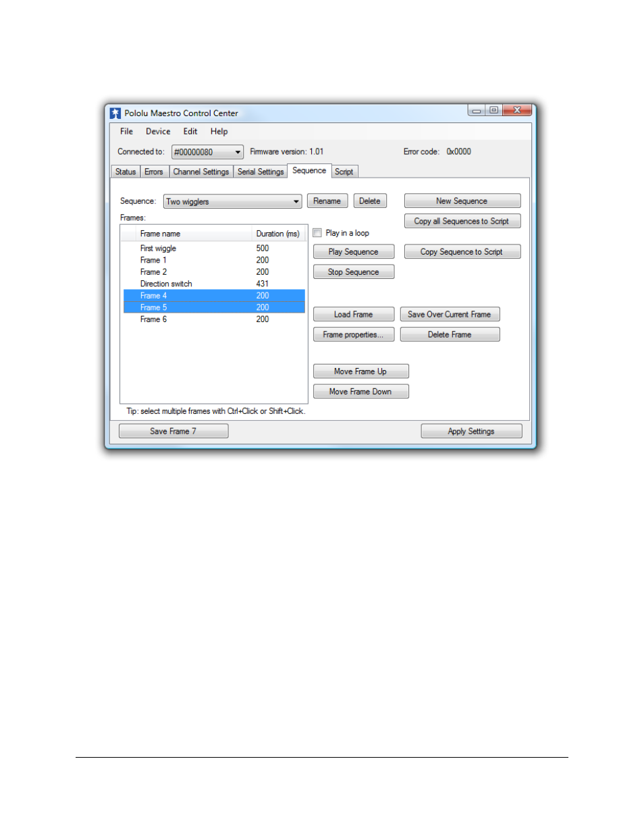The width and height of the screenshot is (644, 834).
Task: Select the Sequence tab
Action: click(x=309, y=171)
